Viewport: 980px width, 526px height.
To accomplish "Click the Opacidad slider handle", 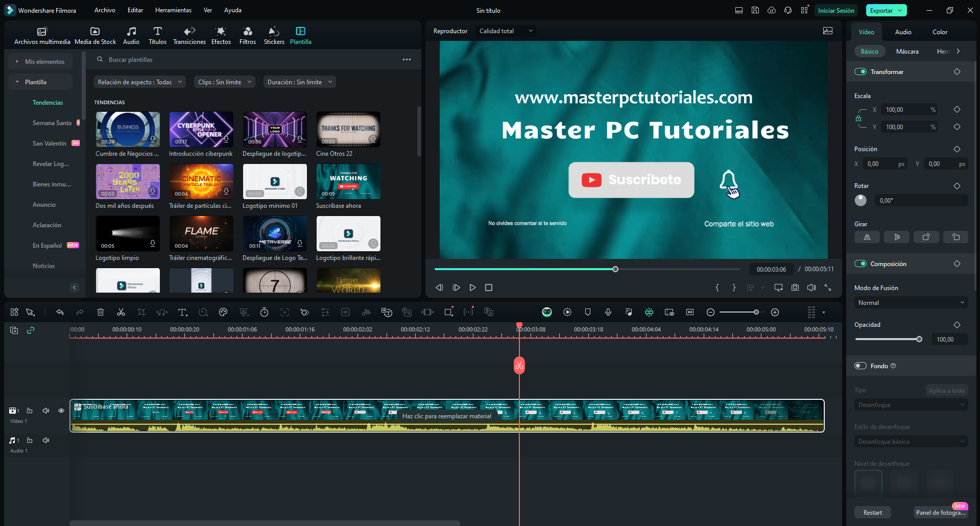I will [919, 339].
